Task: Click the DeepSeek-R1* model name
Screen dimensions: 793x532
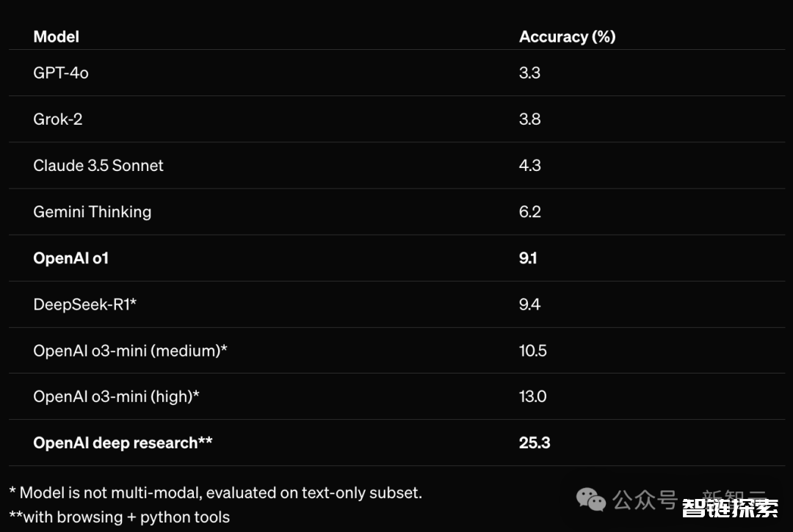Action: tap(85, 304)
